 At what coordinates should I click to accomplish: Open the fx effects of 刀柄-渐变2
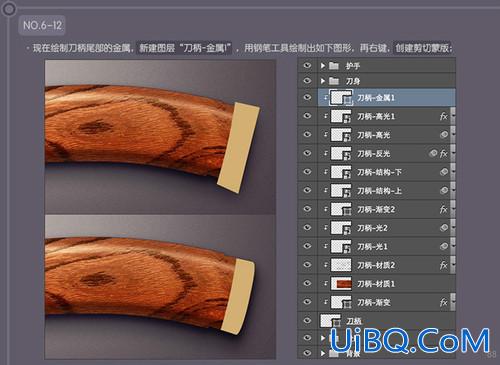(x=443, y=209)
